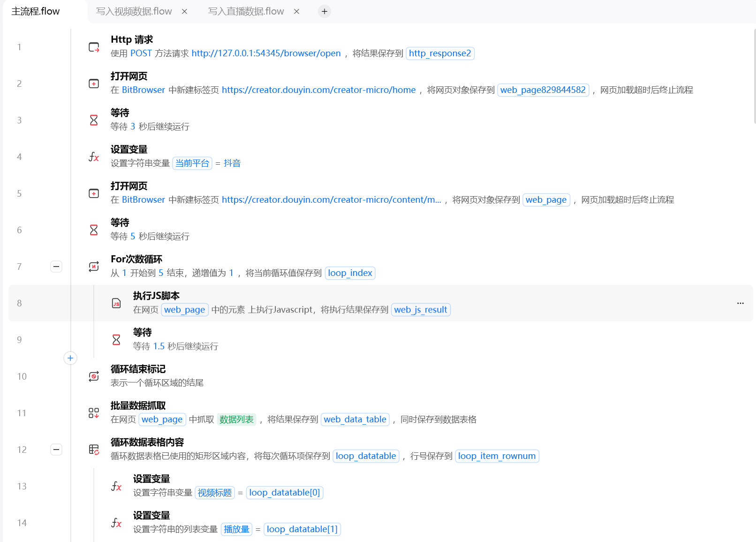
Task: Click the loop data table icon on line 12
Action: click(x=94, y=450)
